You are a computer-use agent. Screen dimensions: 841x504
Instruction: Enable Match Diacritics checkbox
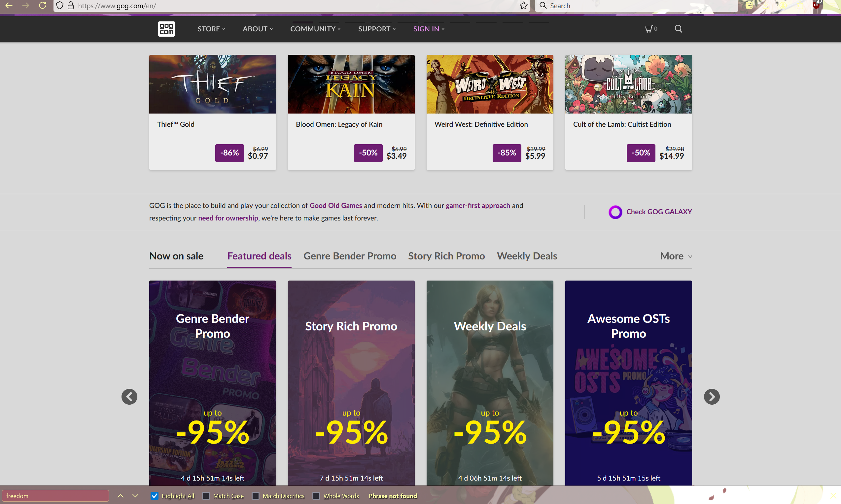tap(256, 496)
